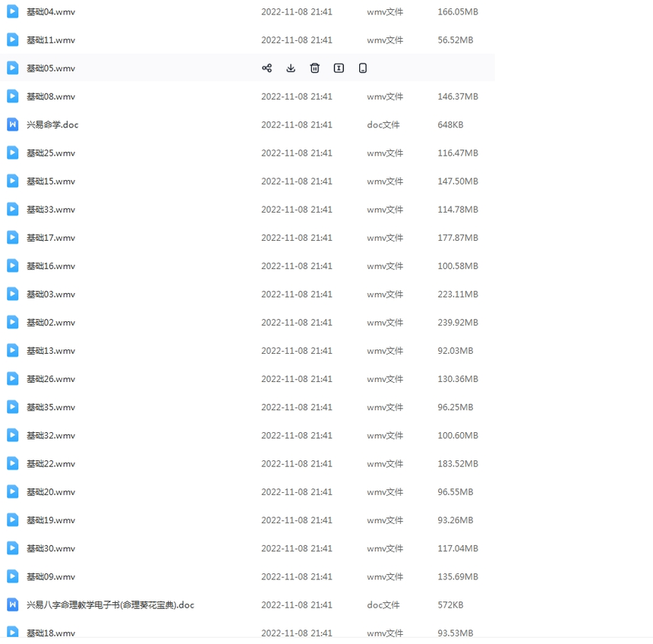Click the size value 239.92MB
The image size is (653, 644).
pyautogui.click(x=458, y=323)
